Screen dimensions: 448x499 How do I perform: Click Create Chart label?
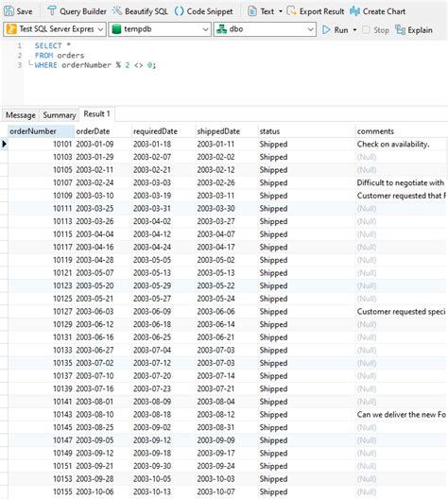point(384,11)
